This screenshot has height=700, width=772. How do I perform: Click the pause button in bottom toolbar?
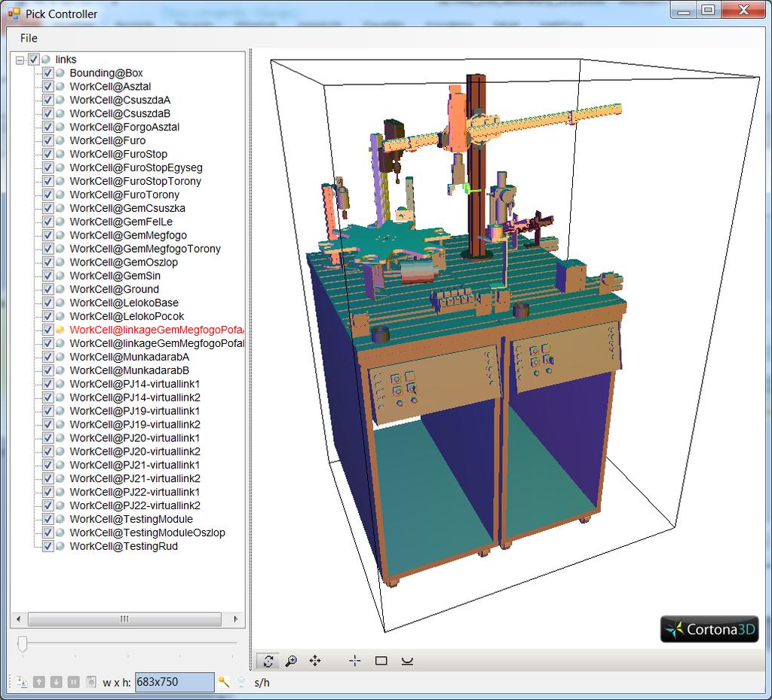[73, 682]
